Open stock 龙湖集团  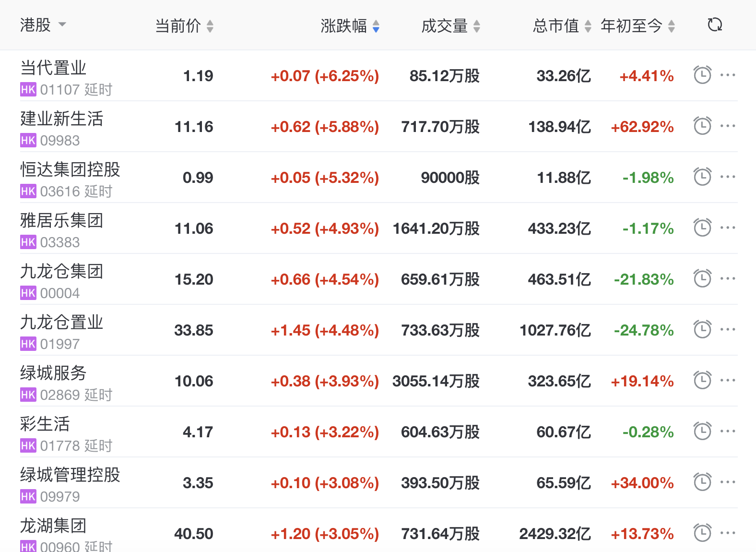[x=53, y=526]
